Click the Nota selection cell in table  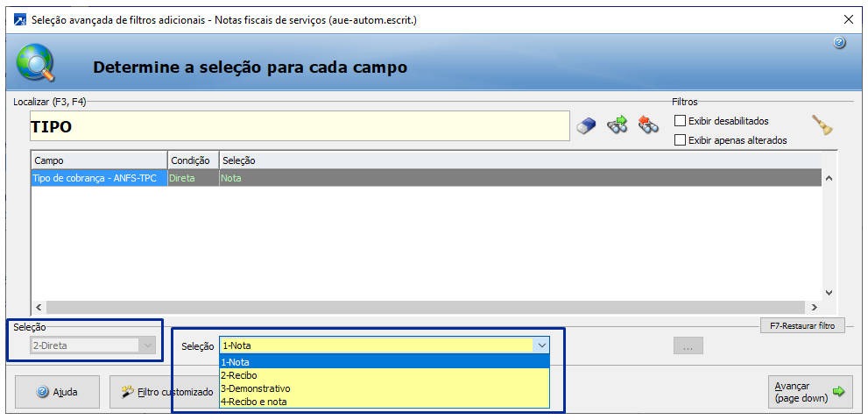[520, 178]
